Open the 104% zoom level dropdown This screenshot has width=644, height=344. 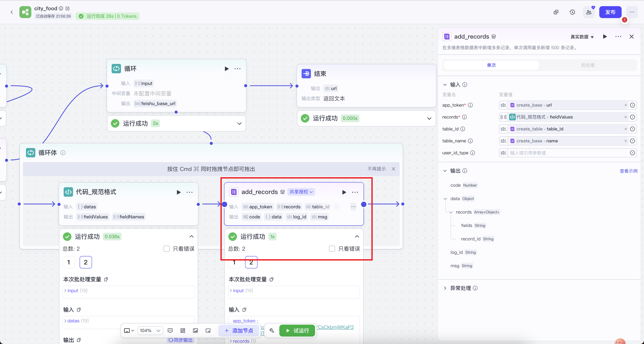[150, 331]
